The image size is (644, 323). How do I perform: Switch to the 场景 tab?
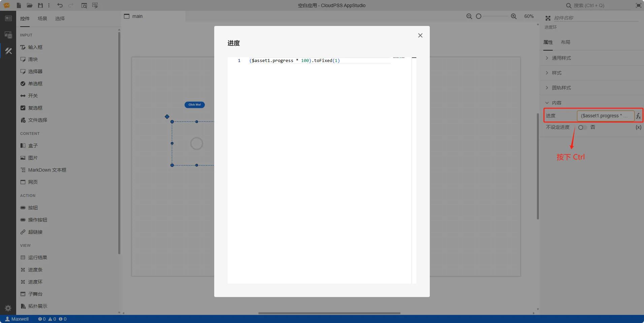tap(42, 19)
